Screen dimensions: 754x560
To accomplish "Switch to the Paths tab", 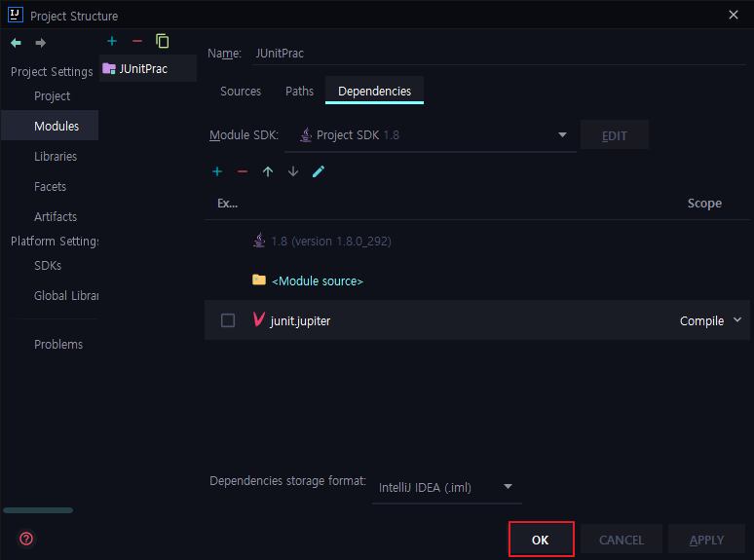I will pyautogui.click(x=300, y=91).
